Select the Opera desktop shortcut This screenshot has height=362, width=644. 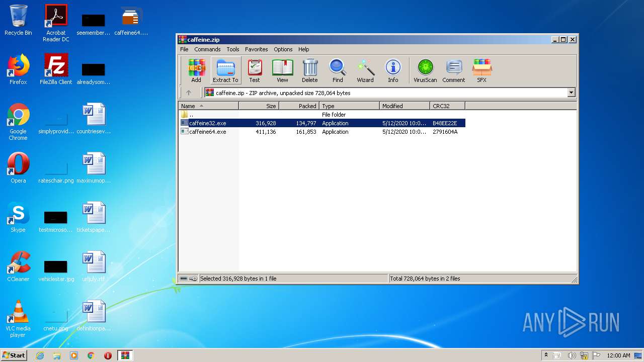pos(18,168)
